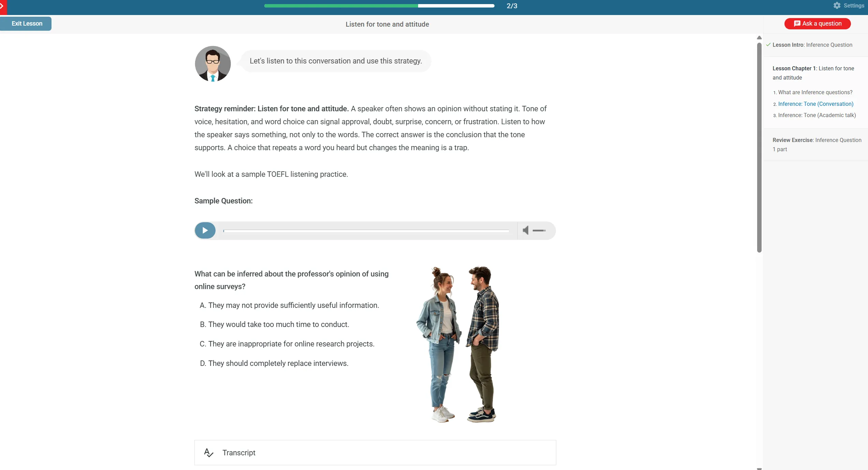Click the instructor avatar image
868x470 pixels.
point(213,64)
